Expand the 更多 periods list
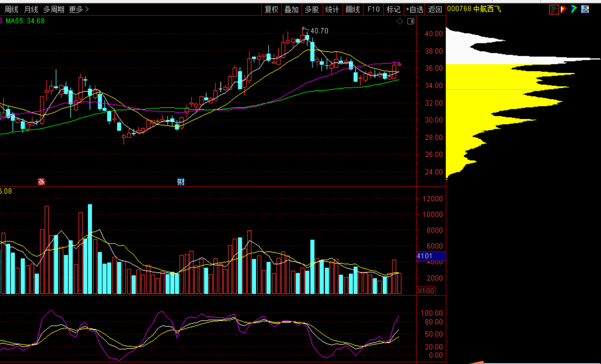601x364 pixels. click(78, 9)
